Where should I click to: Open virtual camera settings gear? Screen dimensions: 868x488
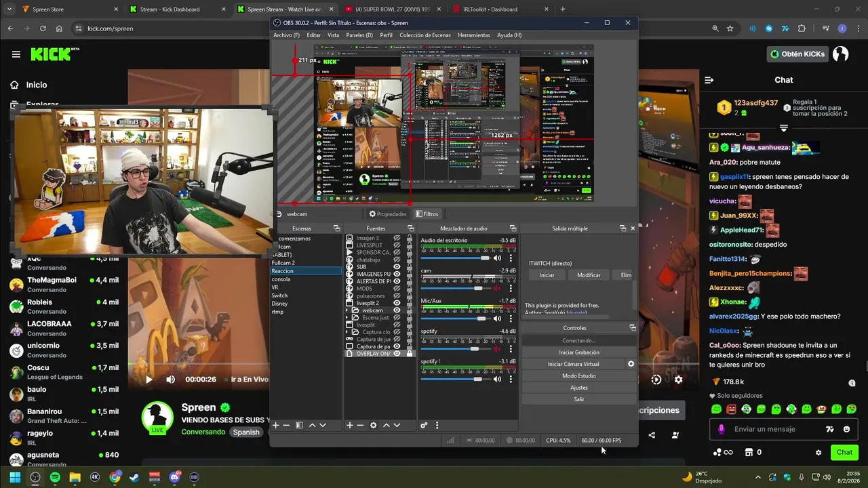click(x=631, y=364)
